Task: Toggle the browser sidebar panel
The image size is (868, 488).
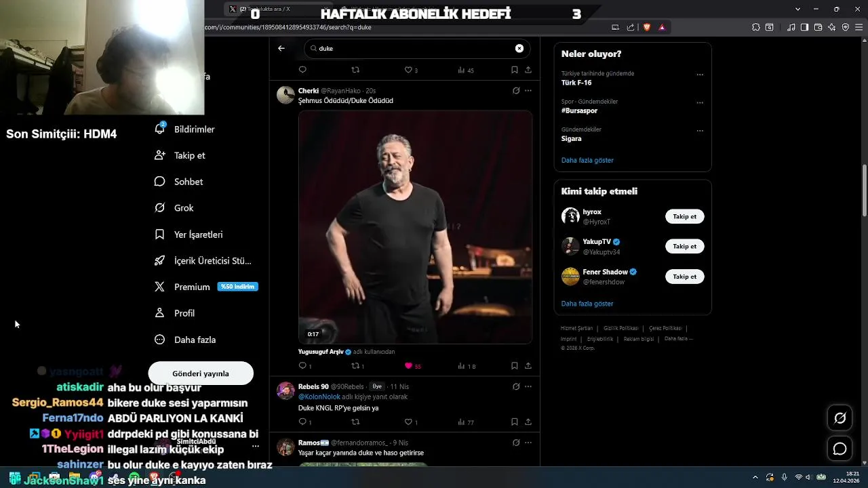Action: [x=804, y=27]
